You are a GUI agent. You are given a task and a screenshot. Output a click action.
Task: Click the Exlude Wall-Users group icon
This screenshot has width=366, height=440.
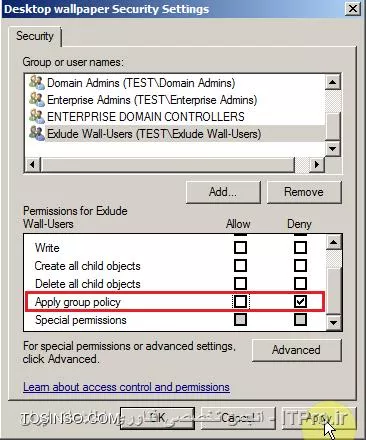[37, 133]
